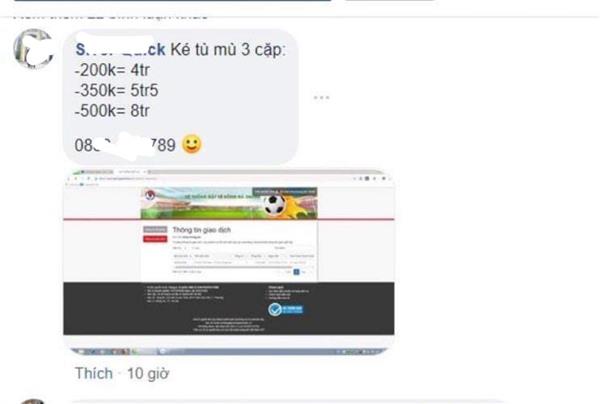The height and width of the screenshot is (404, 600).
Task: Open the commenter's blue name link
Action: [x=120, y=50]
